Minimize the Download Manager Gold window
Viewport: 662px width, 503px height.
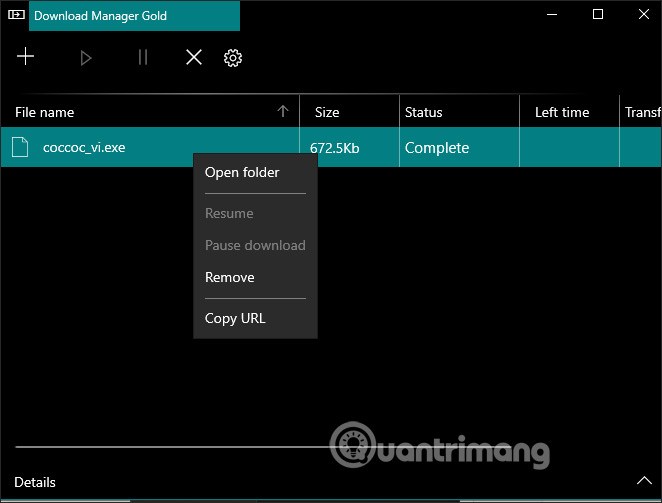[x=552, y=14]
